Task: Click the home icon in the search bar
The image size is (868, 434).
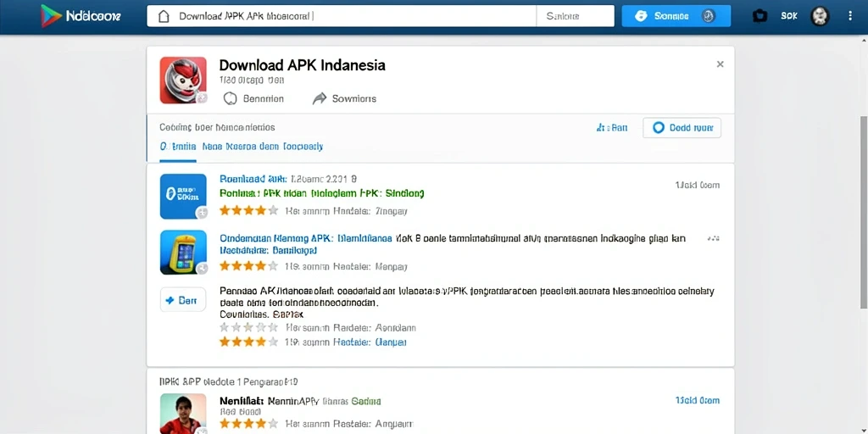Action: [164, 16]
